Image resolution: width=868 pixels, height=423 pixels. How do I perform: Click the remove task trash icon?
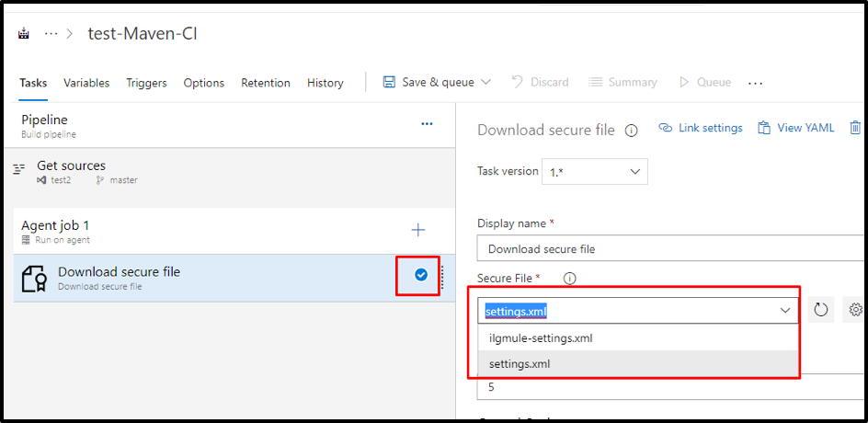855,128
